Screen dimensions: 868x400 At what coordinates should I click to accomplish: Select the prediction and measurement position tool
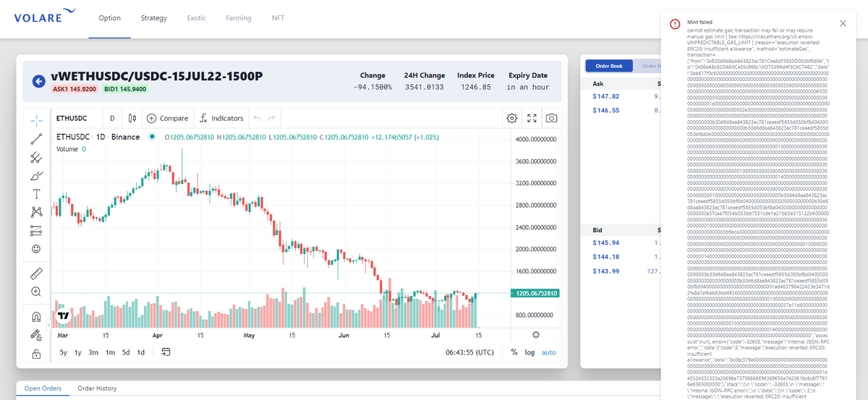36,231
